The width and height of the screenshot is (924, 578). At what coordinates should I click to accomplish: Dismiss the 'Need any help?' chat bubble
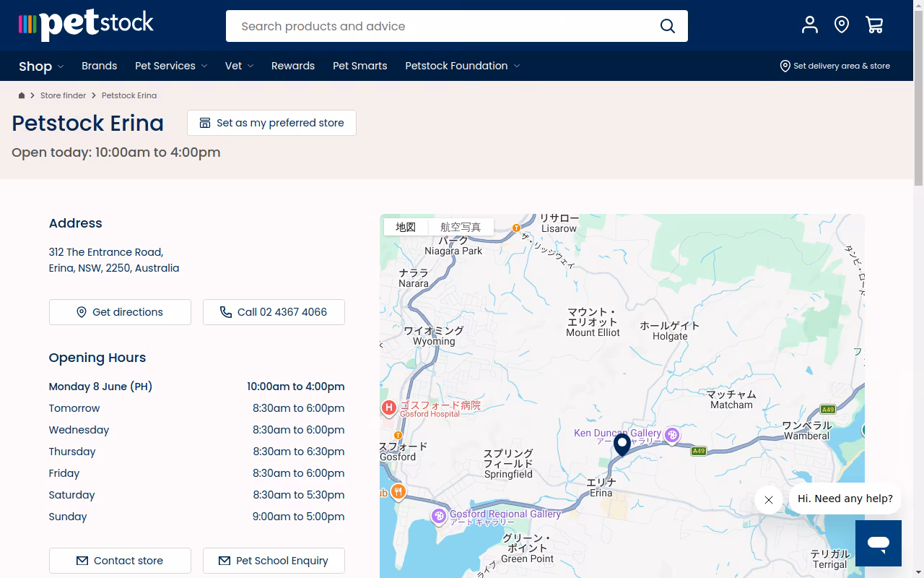click(769, 500)
